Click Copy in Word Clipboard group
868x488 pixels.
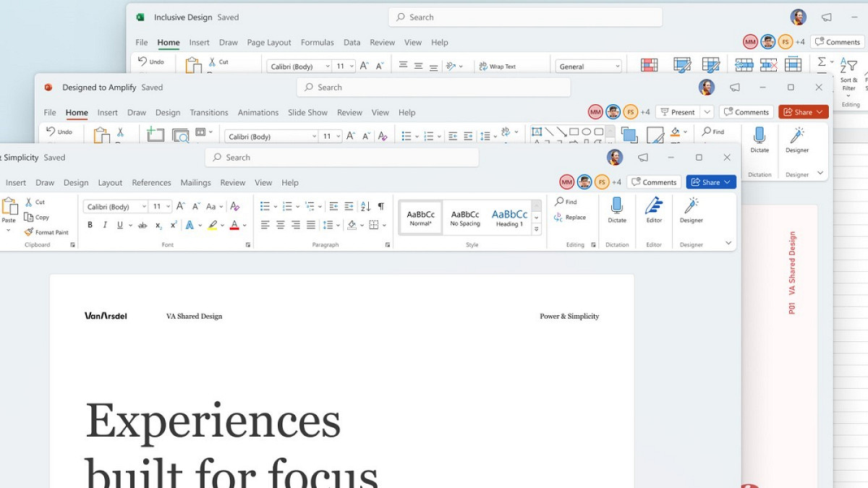pos(37,217)
